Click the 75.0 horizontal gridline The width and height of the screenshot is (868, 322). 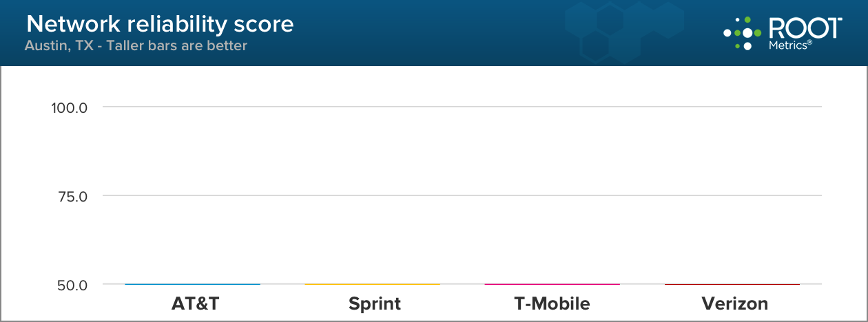point(462,195)
